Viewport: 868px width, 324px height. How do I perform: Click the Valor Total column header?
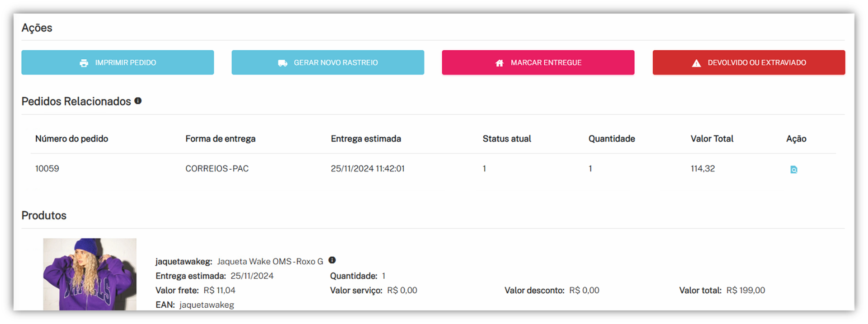pos(712,139)
